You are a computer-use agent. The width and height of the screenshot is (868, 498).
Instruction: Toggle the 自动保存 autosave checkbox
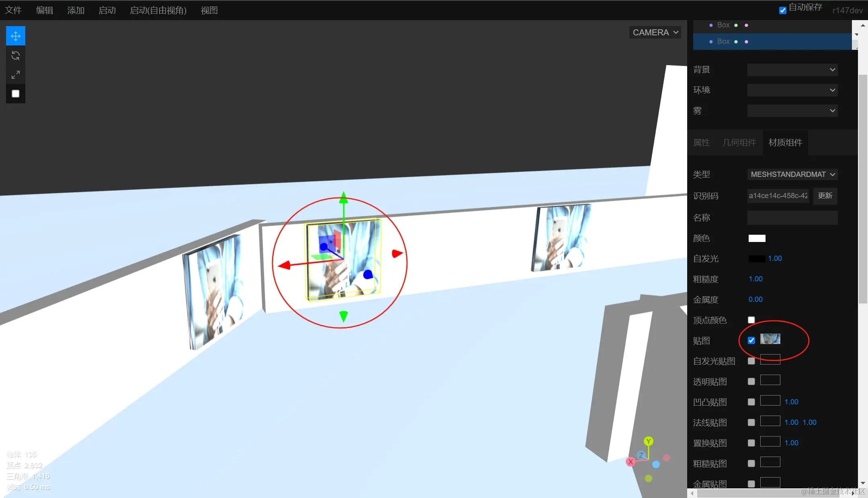point(782,10)
